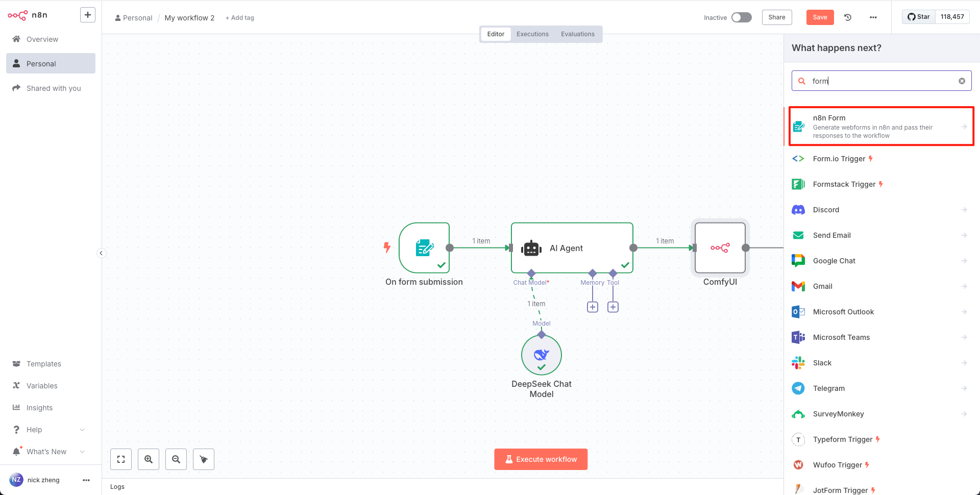Select Form.io Trigger node

click(x=881, y=159)
